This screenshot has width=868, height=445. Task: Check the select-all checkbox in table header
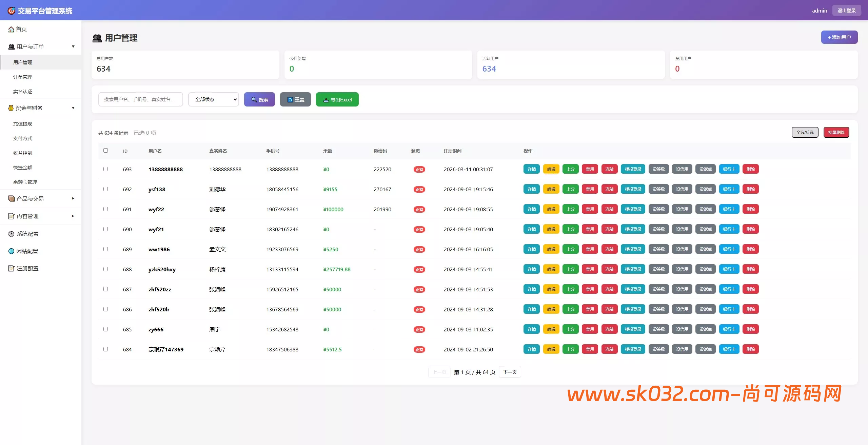105,151
